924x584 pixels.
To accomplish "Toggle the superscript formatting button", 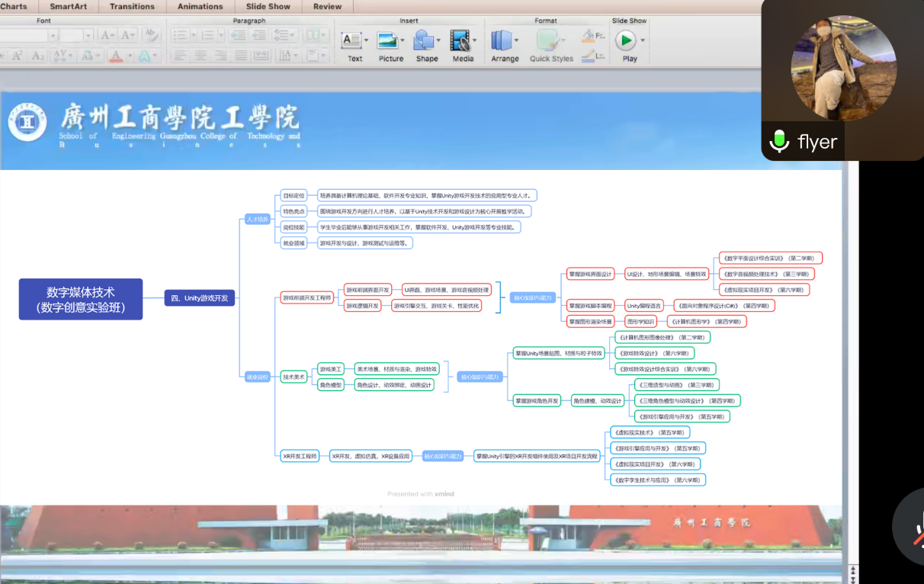I will pyautogui.click(x=17, y=56).
